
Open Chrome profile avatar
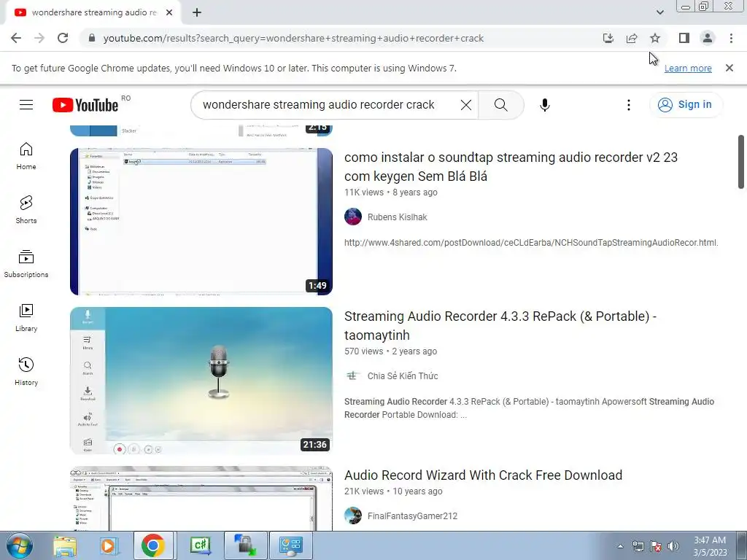coord(708,38)
